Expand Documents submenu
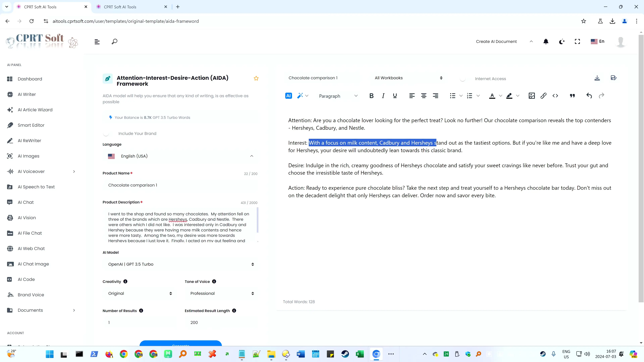644x362 pixels. point(74,310)
